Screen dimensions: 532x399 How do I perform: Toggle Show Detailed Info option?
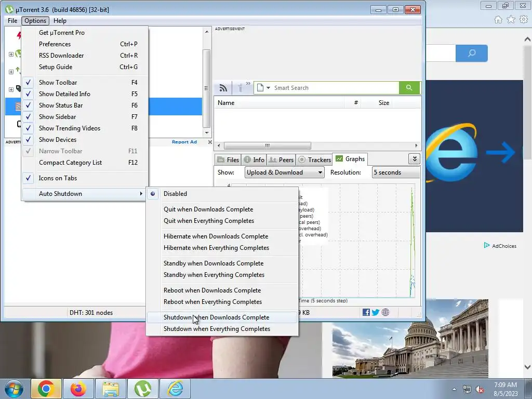[x=86, y=94]
